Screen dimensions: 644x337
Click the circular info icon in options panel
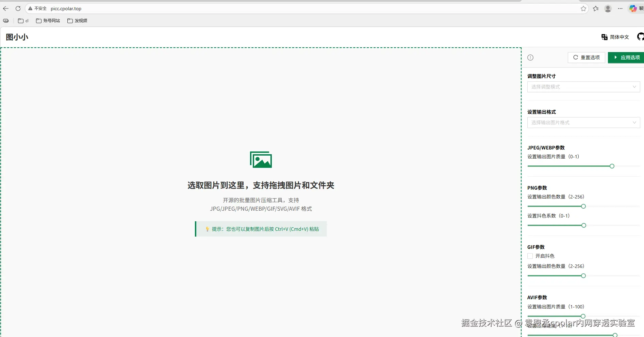pyautogui.click(x=530, y=58)
